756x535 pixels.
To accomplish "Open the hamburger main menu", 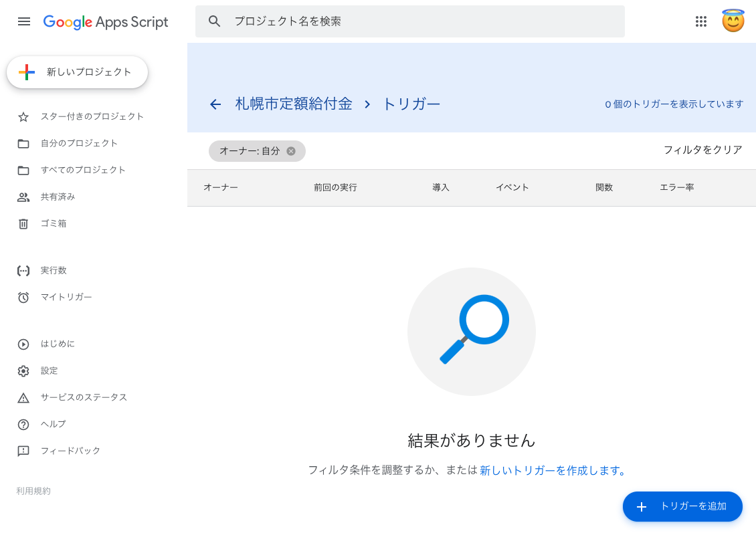I will click(23, 21).
